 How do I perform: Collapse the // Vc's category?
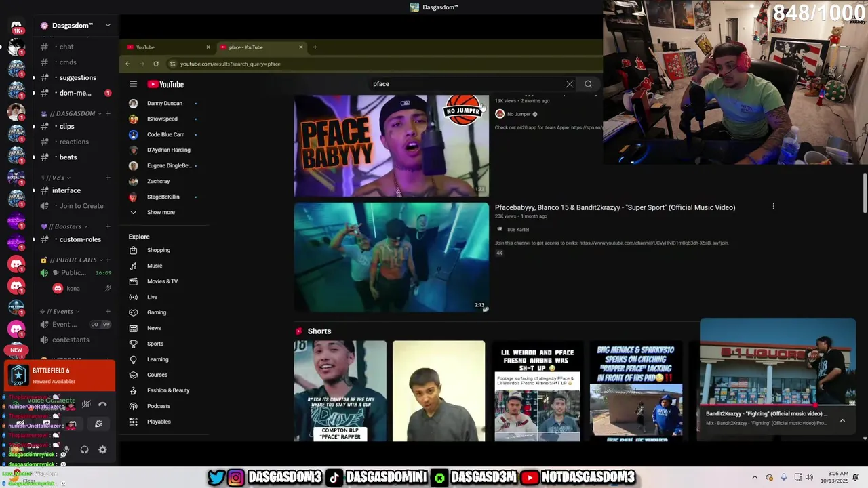point(58,178)
